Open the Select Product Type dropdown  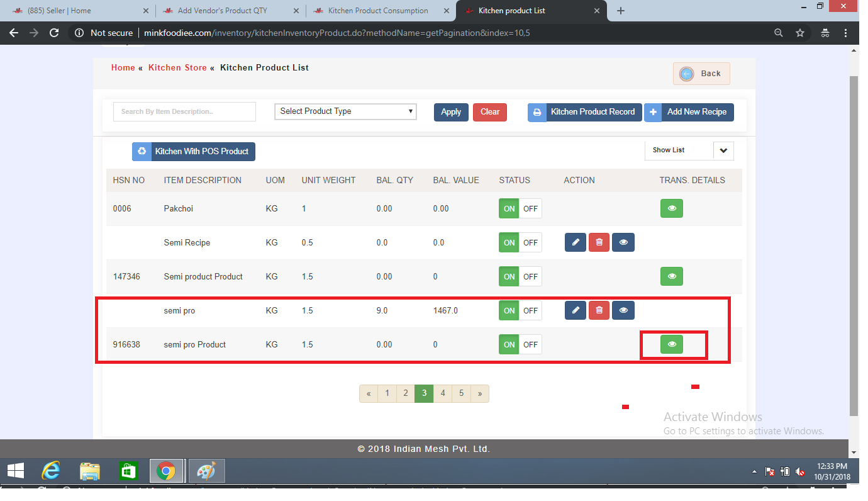[x=345, y=111]
